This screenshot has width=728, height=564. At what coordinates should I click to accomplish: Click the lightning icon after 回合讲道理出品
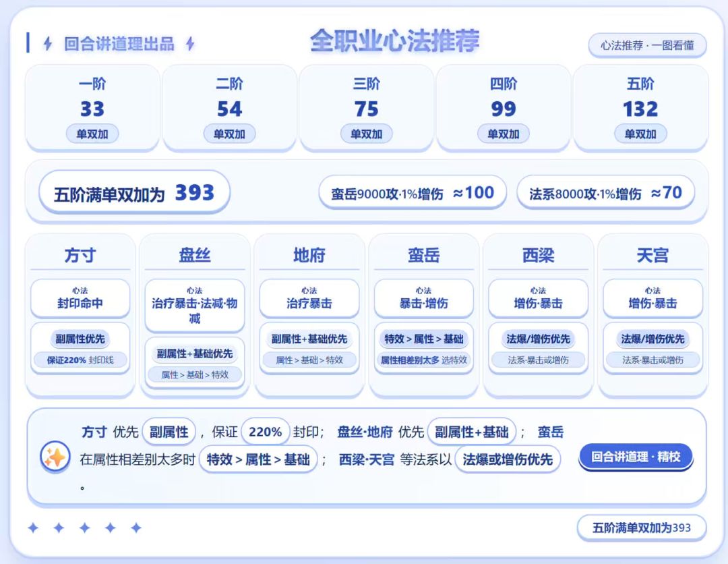(x=190, y=44)
